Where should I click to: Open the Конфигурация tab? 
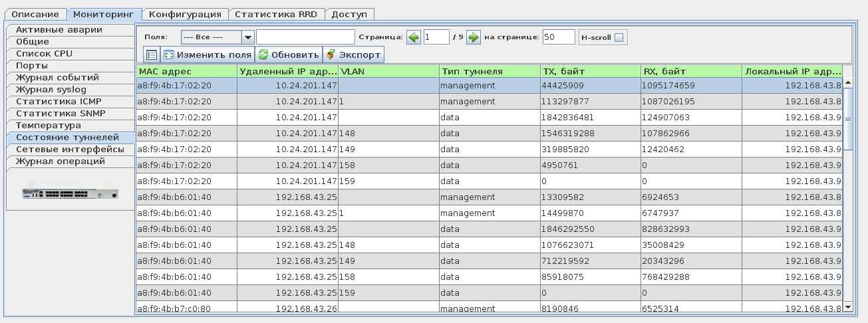pos(185,14)
